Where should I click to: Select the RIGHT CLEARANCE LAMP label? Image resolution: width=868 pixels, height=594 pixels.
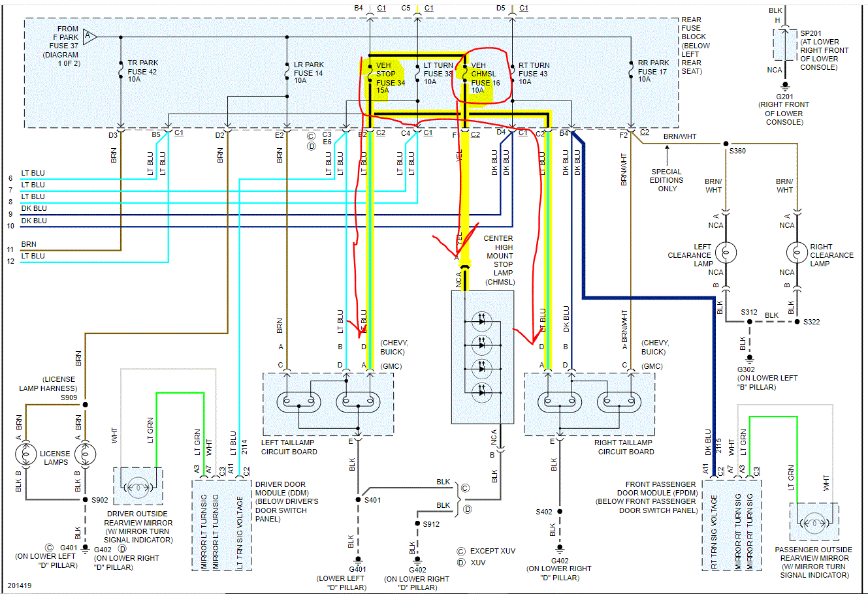pyautogui.click(x=831, y=255)
